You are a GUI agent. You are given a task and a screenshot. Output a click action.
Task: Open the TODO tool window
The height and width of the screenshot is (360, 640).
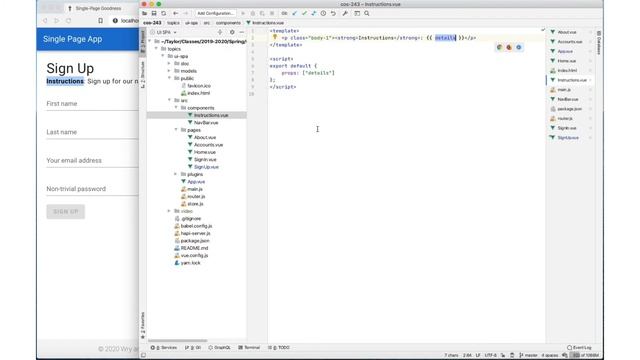(x=279, y=347)
